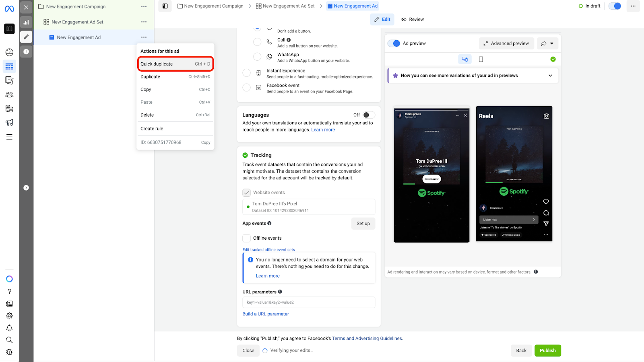644x362 pixels.
Task: Open the Meta AI circle icon
Action: click(9, 279)
